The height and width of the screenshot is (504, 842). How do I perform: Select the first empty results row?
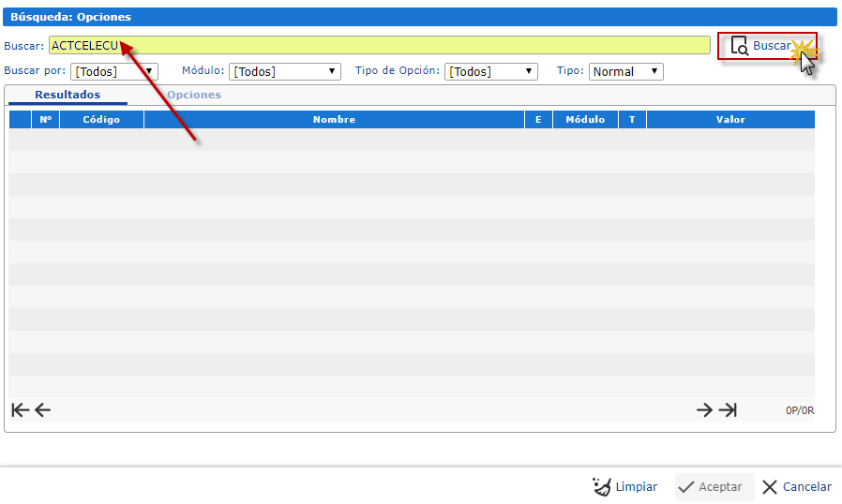click(411, 140)
